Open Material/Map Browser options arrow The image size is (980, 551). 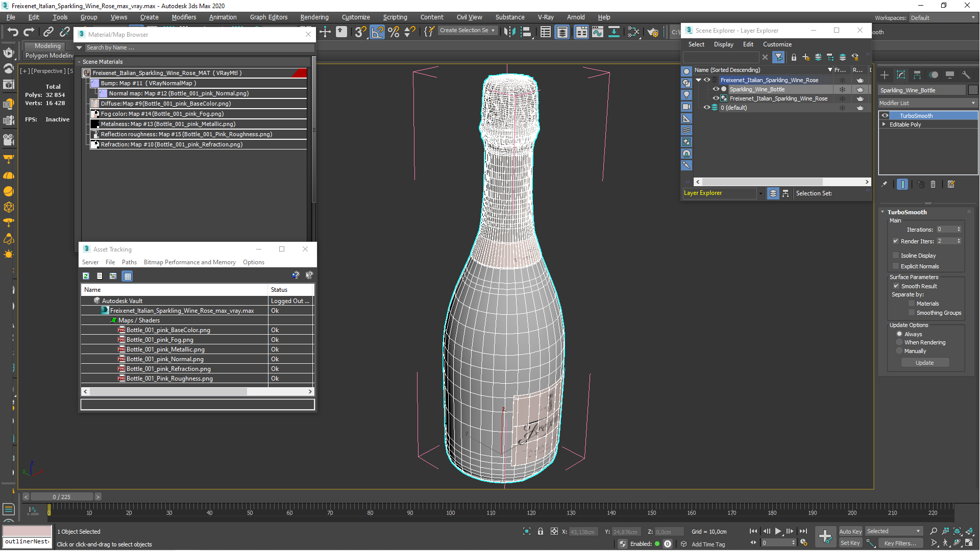click(79, 47)
